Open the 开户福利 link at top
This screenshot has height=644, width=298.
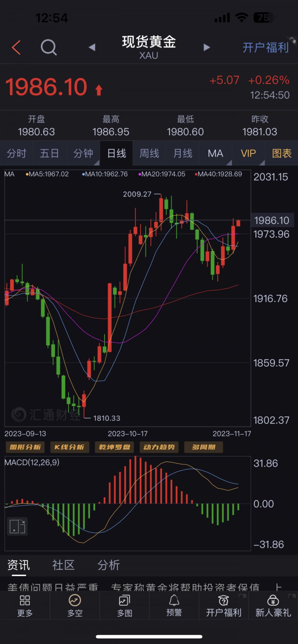click(x=265, y=47)
